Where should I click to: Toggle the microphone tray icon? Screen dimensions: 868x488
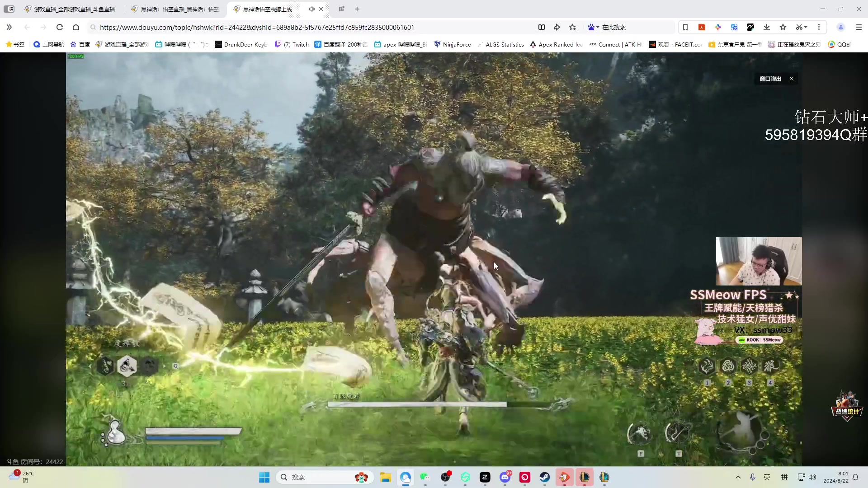(x=753, y=477)
